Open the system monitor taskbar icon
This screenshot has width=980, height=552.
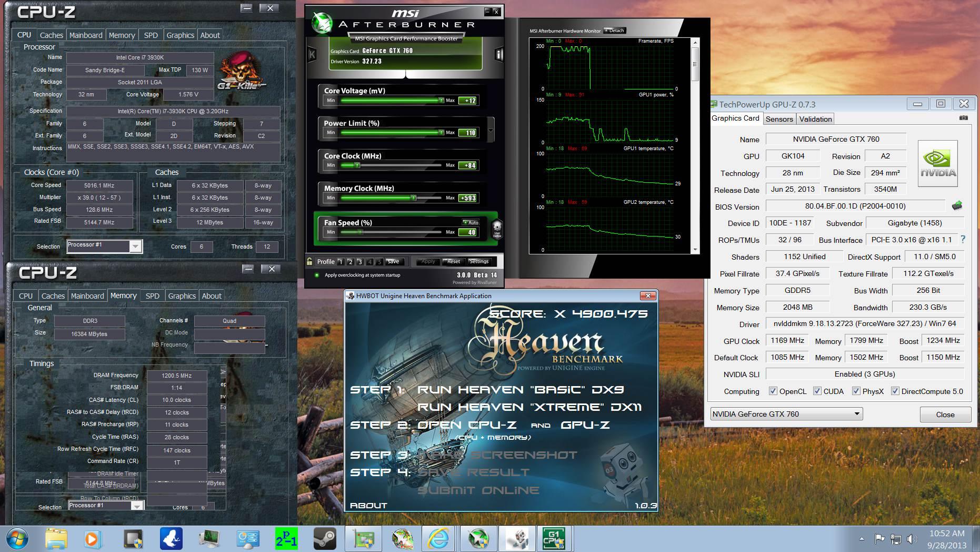point(209,539)
